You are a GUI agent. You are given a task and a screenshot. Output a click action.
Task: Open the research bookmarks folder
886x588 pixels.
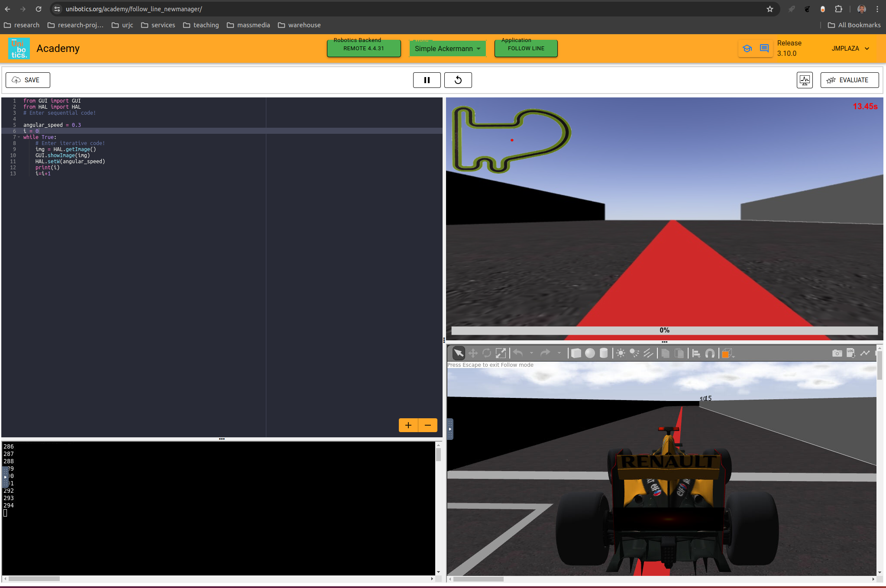[x=22, y=25]
